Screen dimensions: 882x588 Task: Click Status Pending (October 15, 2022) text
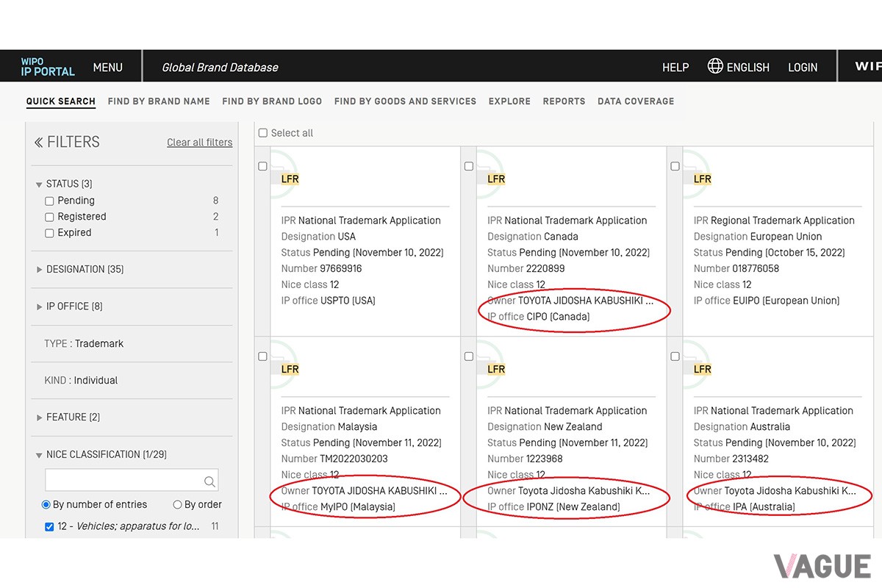pyautogui.click(x=770, y=252)
